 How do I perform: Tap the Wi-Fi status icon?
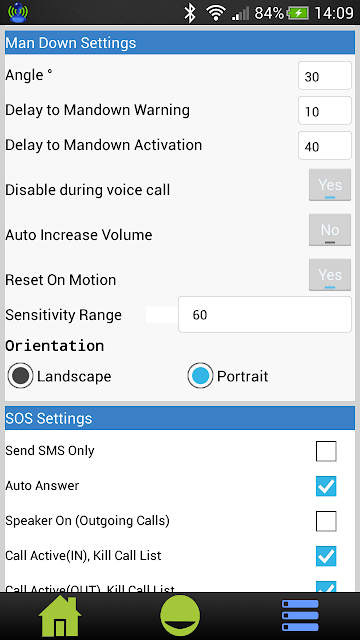coord(216,13)
